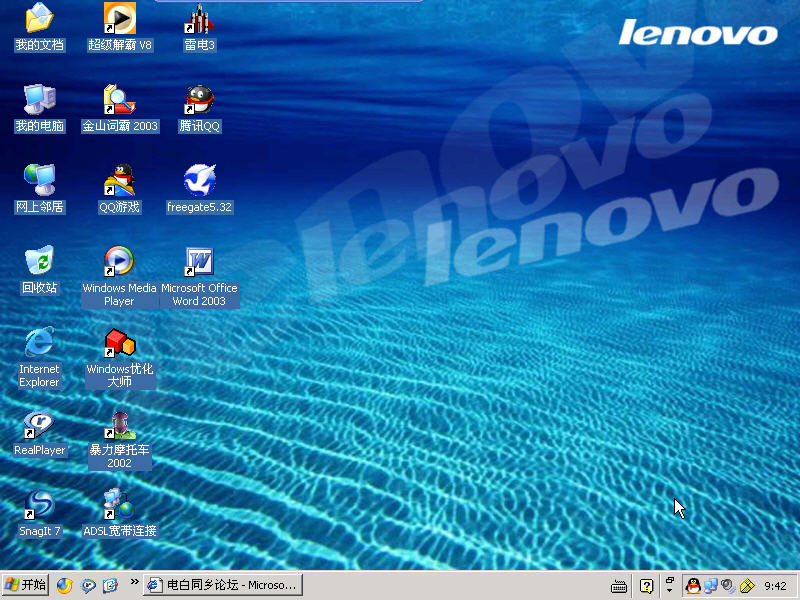Select the 超级解霸 V8 player icon
This screenshot has height=600, width=800.
pos(119,19)
